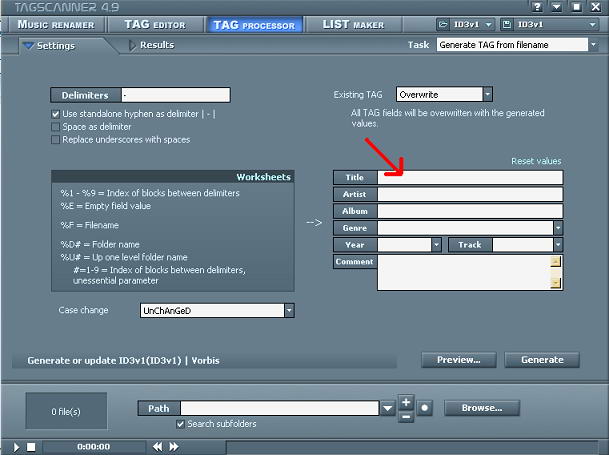Click the comment box scroll-down arrow
Image resolution: width=609 pixels, height=455 pixels.
click(x=555, y=282)
